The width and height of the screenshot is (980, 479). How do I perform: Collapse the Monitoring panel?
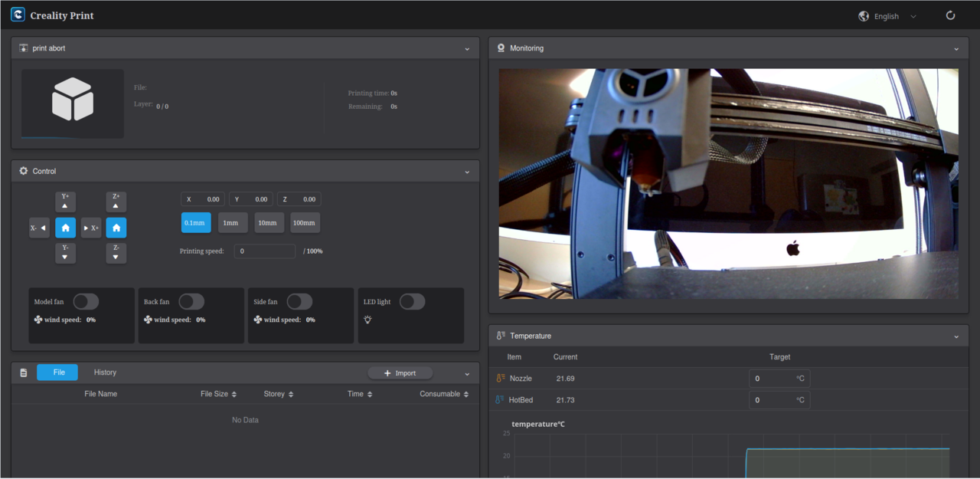tap(956, 49)
